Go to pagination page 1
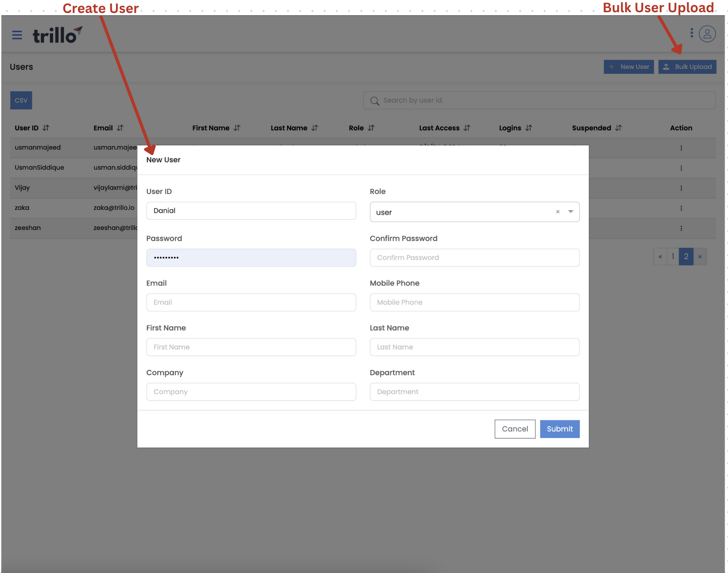This screenshot has height=573, width=728. (x=673, y=257)
